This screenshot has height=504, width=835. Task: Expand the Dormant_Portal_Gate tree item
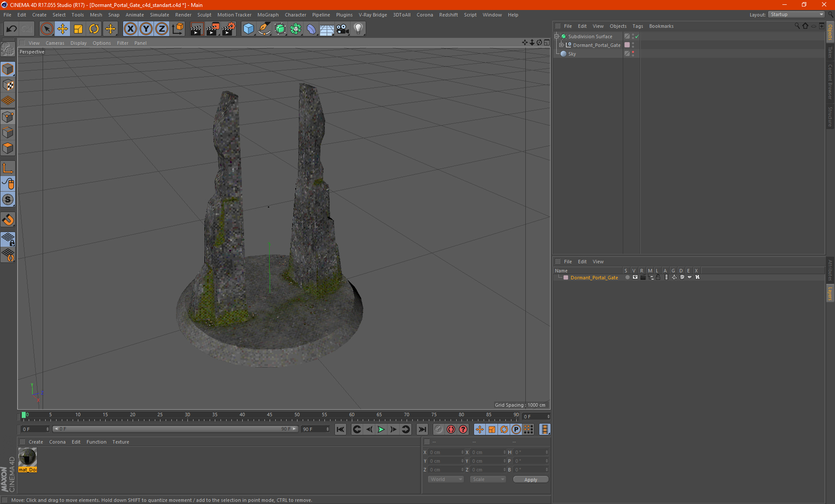(x=561, y=45)
